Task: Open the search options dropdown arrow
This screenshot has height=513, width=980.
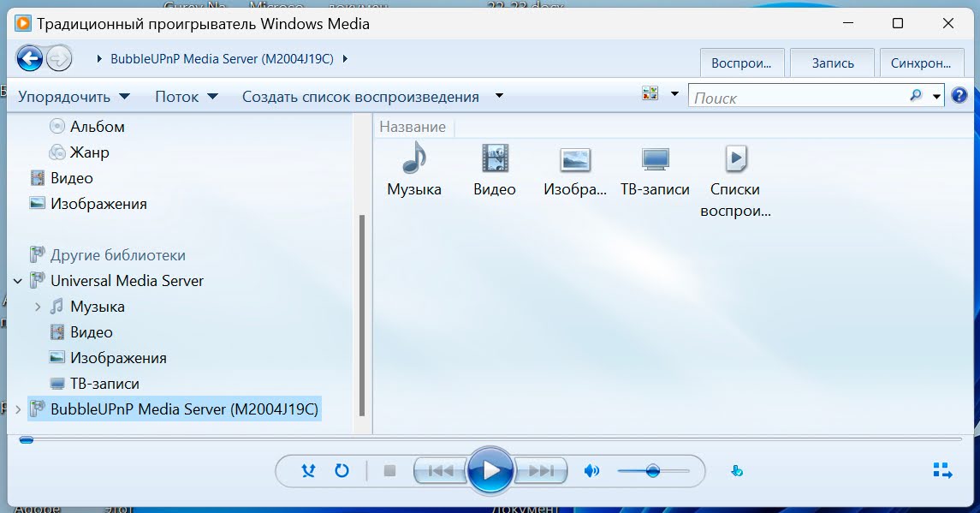Action: (935, 97)
